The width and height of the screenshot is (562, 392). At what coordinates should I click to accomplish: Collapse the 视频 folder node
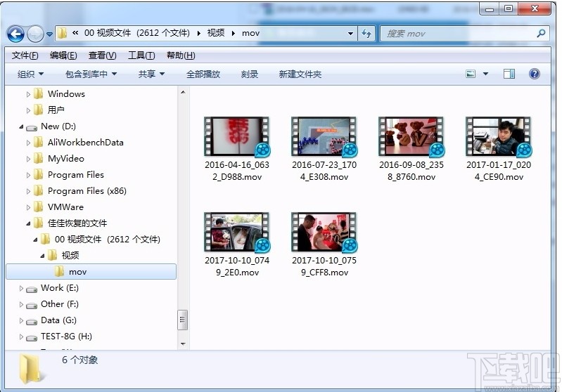click(42, 256)
